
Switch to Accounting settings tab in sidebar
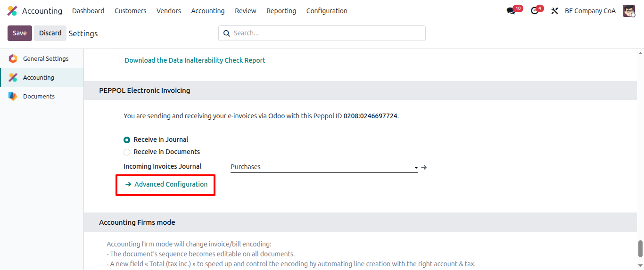(x=39, y=78)
